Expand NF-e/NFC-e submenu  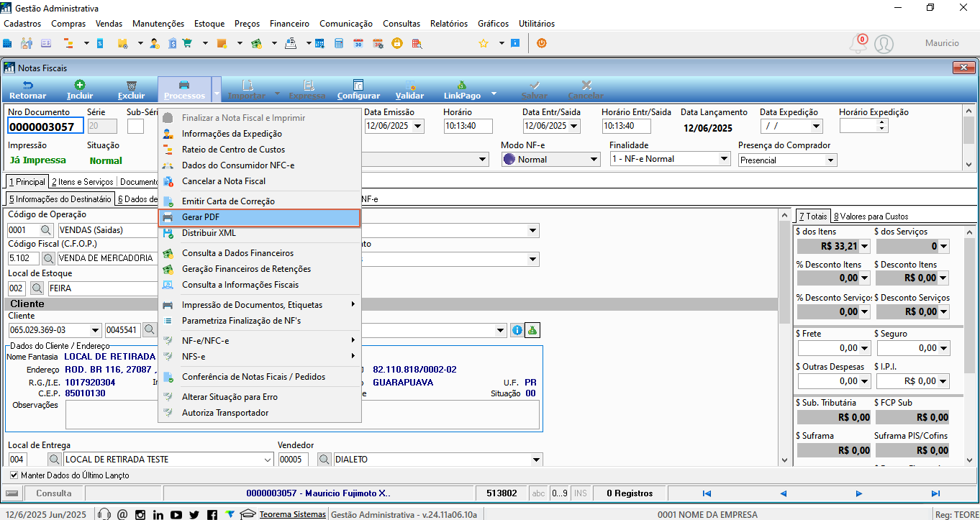click(x=259, y=340)
